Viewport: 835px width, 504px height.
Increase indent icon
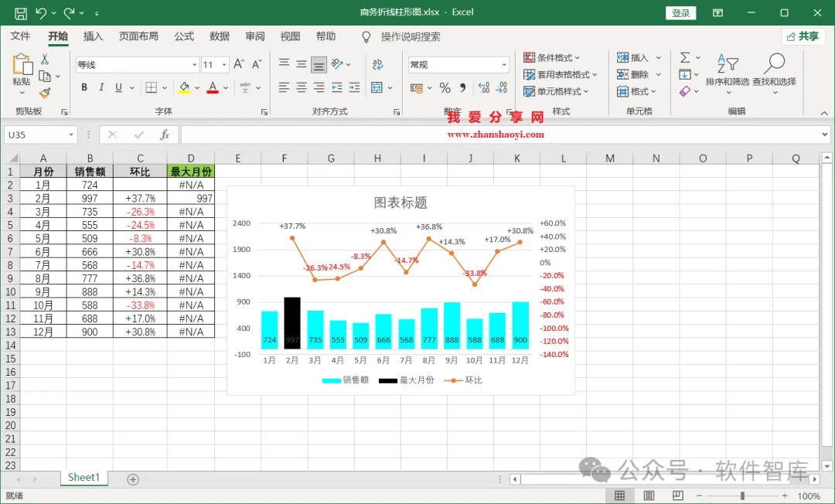point(354,87)
